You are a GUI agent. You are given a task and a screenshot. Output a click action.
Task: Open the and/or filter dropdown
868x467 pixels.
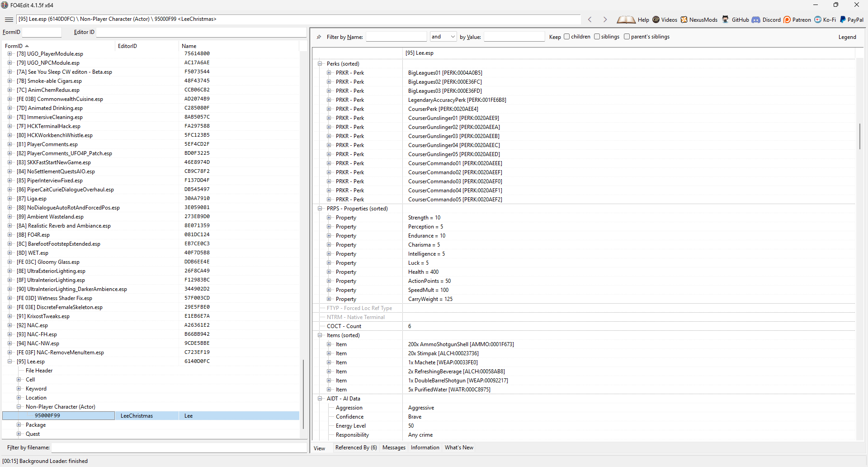(443, 37)
